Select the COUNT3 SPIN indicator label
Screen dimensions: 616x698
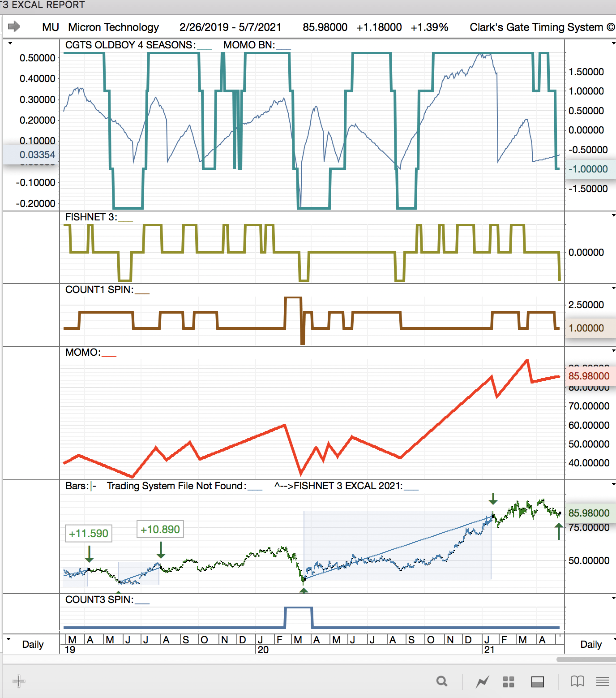pyautogui.click(x=99, y=599)
